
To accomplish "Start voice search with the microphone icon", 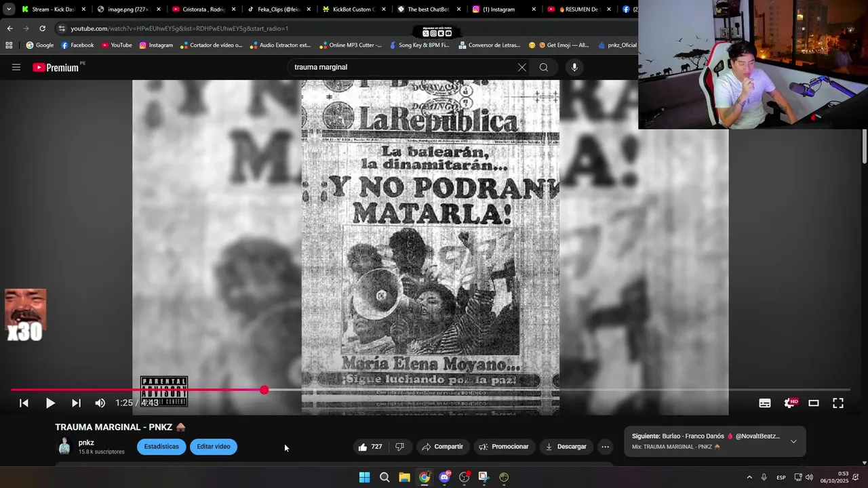I will click(x=574, y=67).
